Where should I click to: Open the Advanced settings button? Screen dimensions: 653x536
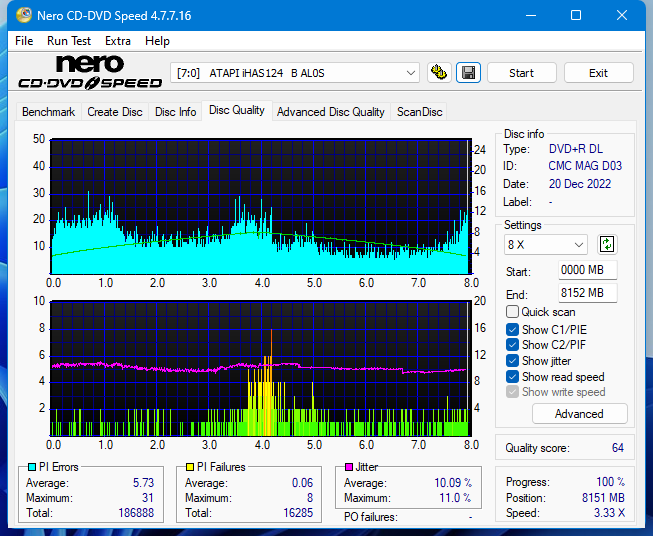pos(579,414)
